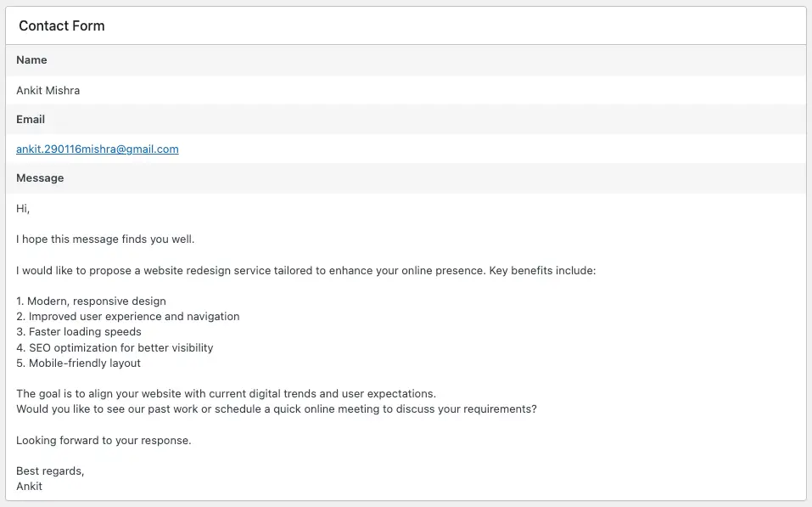Click the question about scheduling online meeting
The width and height of the screenshot is (812, 507).
click(x=277, y=409)
